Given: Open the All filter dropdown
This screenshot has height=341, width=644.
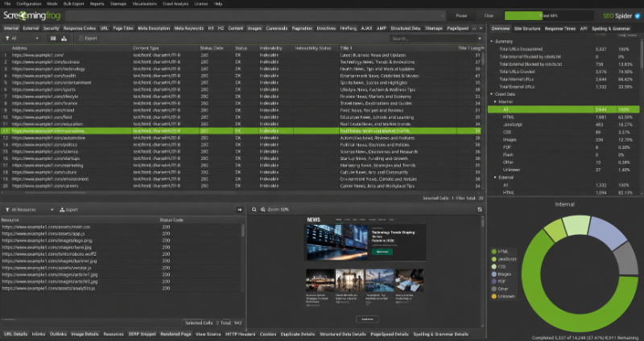Looking at the screenshot, I should pyautogui.click(x=23, y=38).
